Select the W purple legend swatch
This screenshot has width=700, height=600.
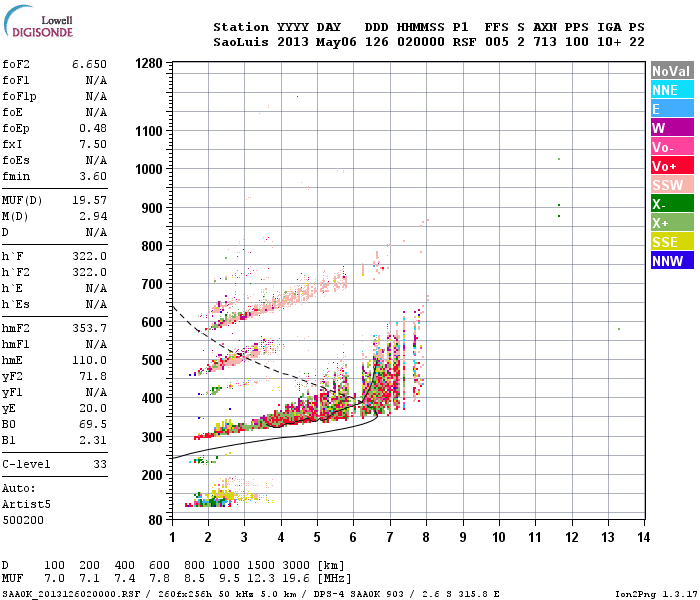[x=672, y=128]
